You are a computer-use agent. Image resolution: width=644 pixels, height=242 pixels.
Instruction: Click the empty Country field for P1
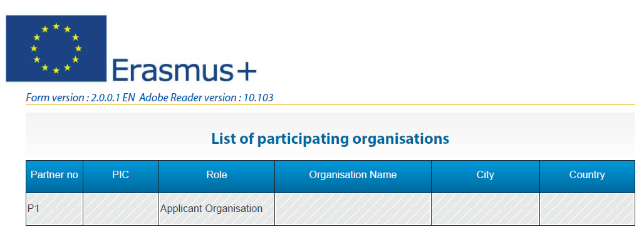[588, 209]
